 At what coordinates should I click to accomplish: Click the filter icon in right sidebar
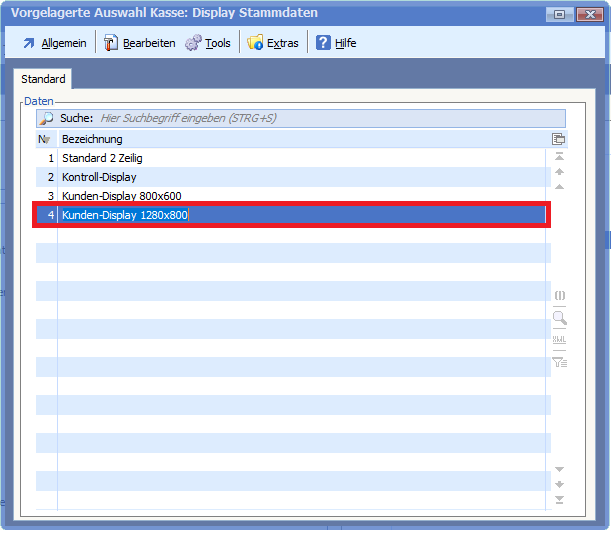560,362
